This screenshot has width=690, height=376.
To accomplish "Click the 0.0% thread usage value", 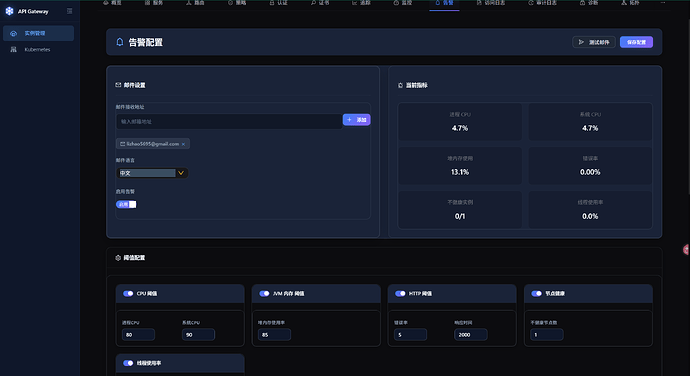I will tap(590, 216).
